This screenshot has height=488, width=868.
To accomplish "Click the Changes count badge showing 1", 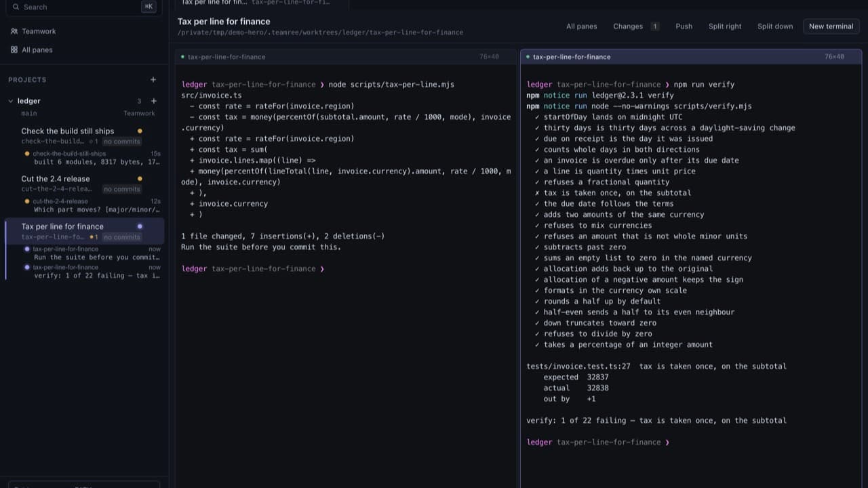I will (655, 26).
